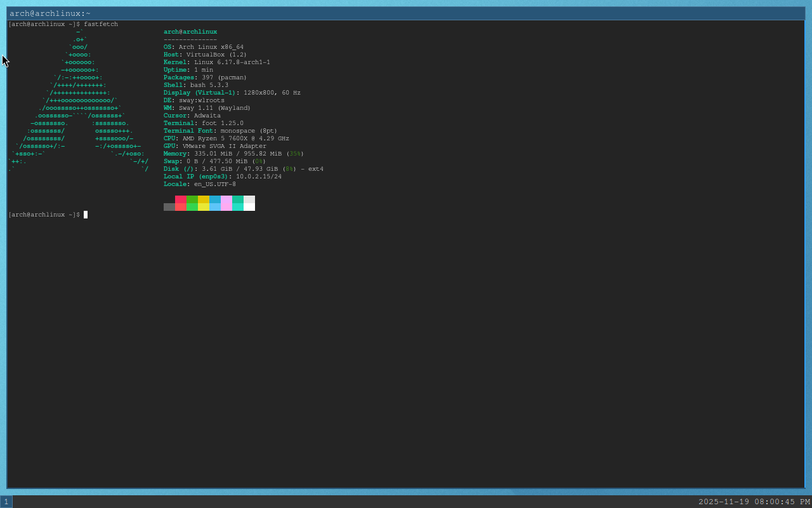This screenshot has width=812, height=508.
Task: Click the 'Terminal Font: monospace (8pt)' line
Action: tap(221, 131)
